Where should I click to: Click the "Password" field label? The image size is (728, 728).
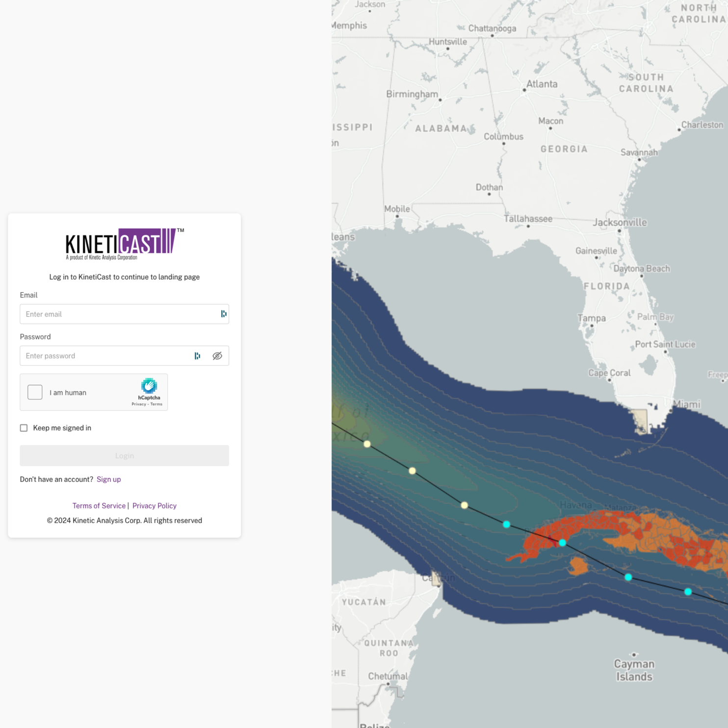click(35, 337)
